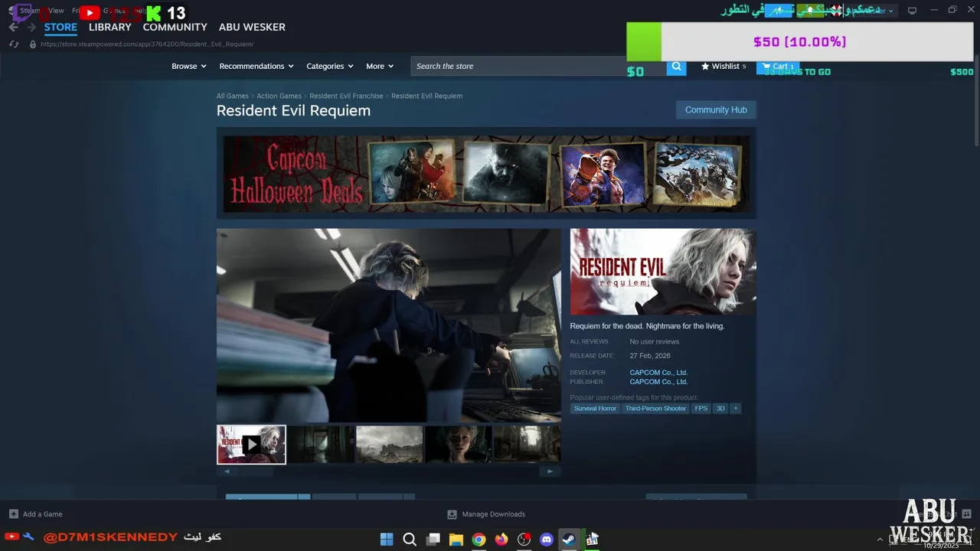Open Cart from the store header

(778, 67)
